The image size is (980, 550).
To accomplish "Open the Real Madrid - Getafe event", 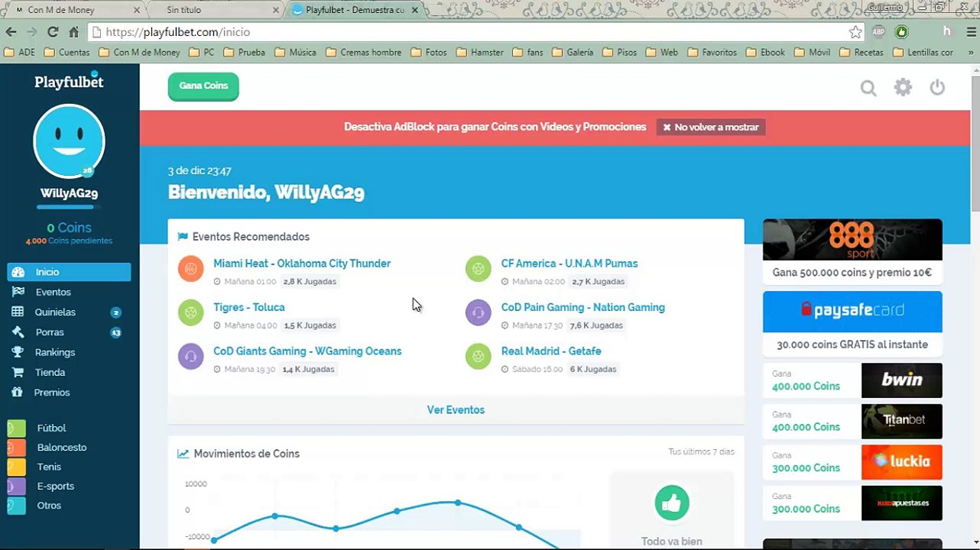I will (x=551, y=351).
